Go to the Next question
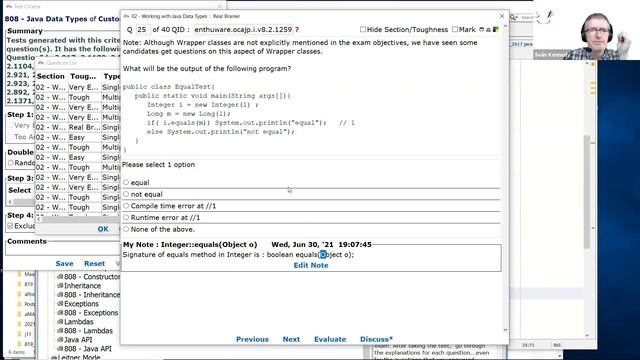640x360 pixels. tap(291, 339)
